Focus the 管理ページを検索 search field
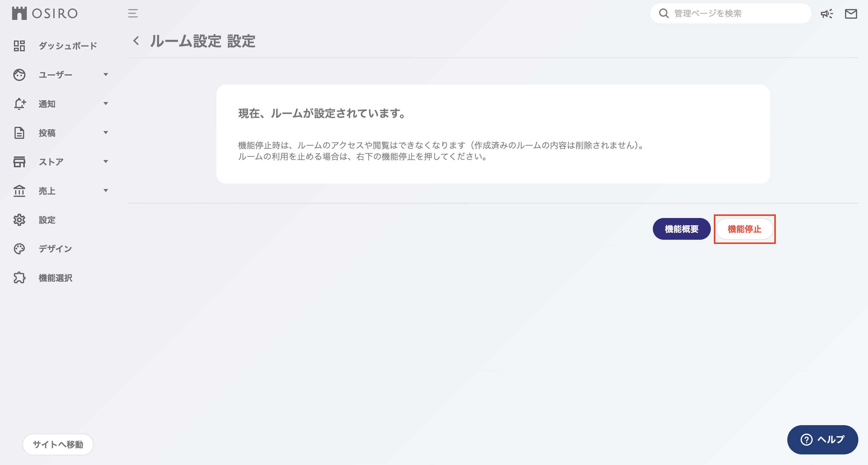The image size is (868, 465). (x=730, y=13)
